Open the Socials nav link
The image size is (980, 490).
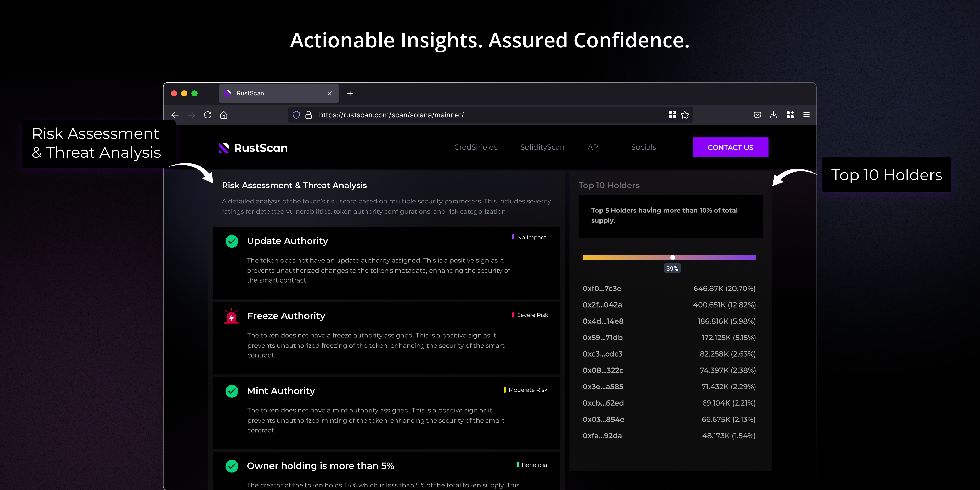tap(643, 147)
